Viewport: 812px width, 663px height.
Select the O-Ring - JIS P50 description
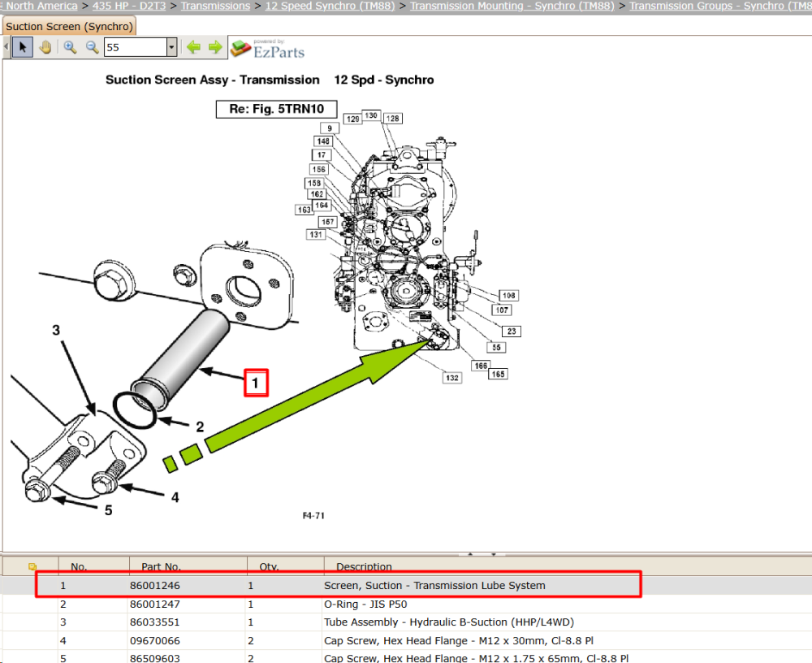(365, 604)
